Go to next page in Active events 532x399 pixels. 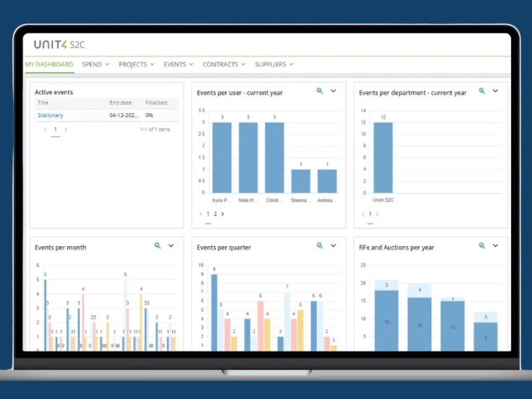coord(66,130)
